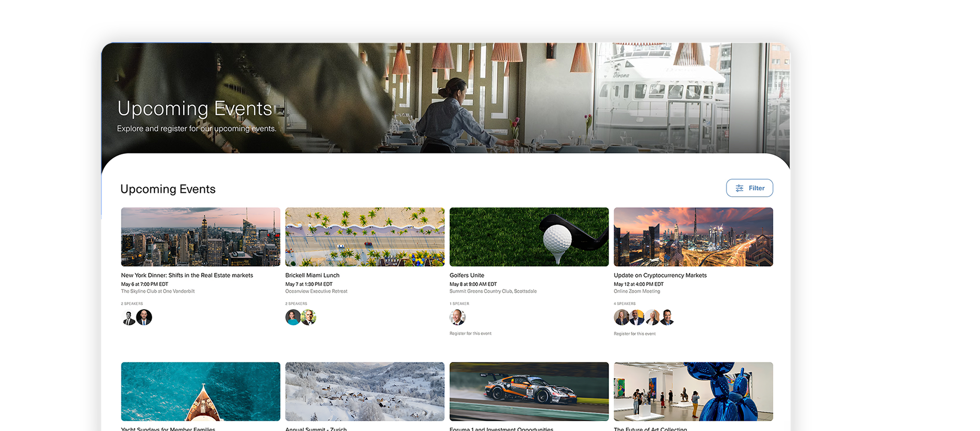Open the Filter button
The image size is (980, 431).
coord(749,188)
